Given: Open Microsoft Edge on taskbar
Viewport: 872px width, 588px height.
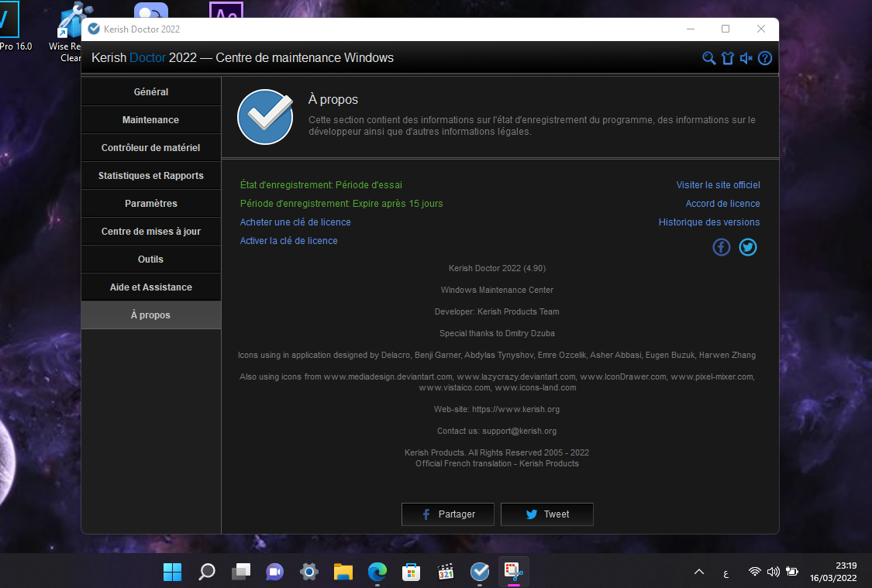Looking at the screenshot, I should pos(377,571).
